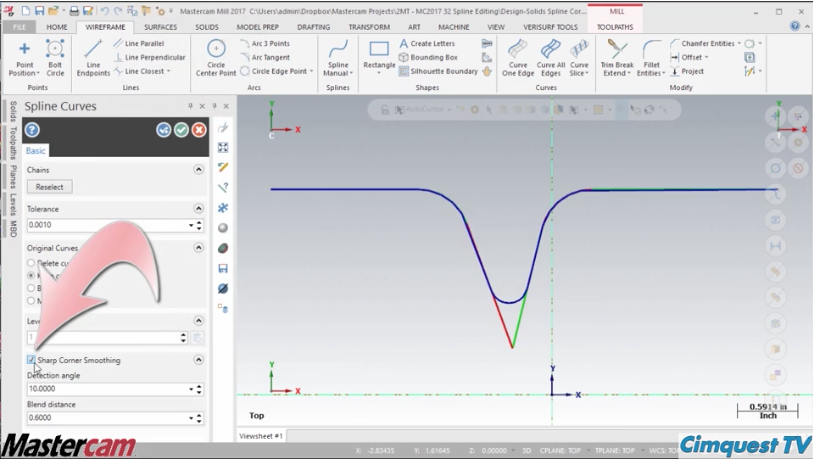Activate Curve One Edge tool

517,59
